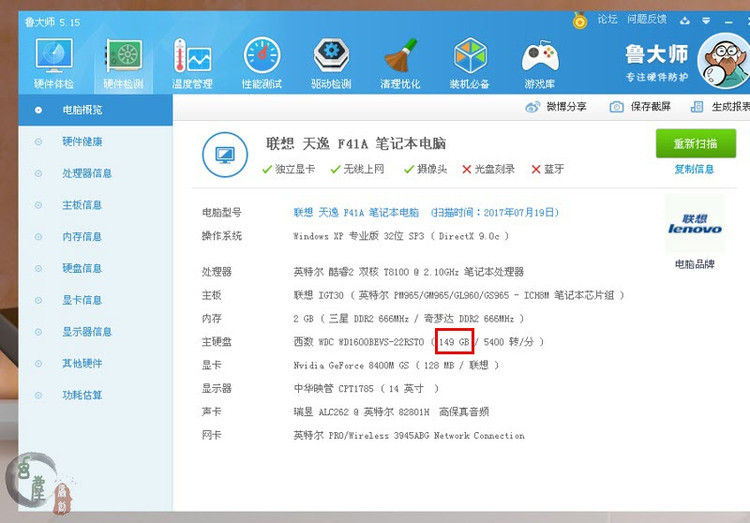Click 生成报表 generate report
This screenshot has width=750, height=523.
click(720, 107)
